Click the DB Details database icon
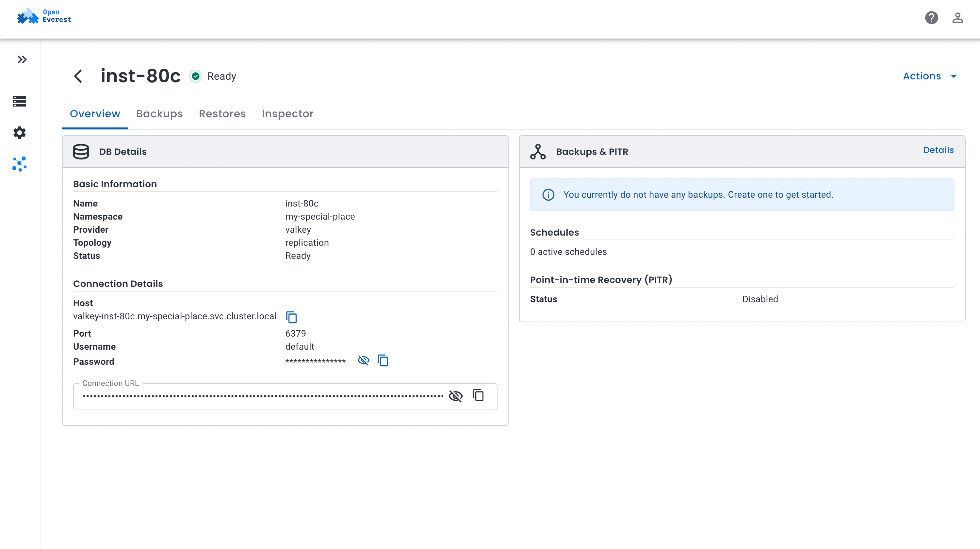 81,152
